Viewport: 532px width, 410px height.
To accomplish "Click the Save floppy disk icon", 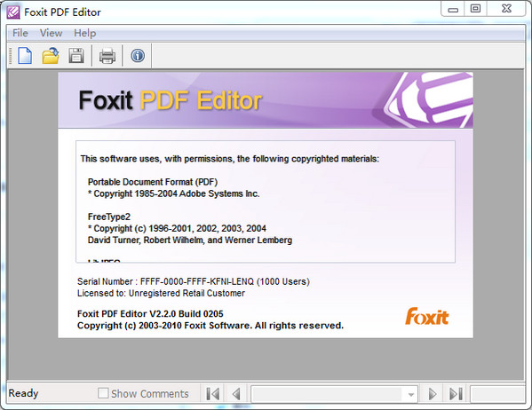I will click(x=76, y=56).
